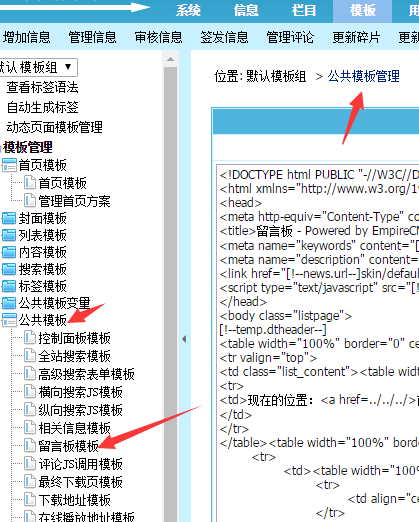Image resolution: width=419 pixels, height=522 pixels.
Task: Open the 控制面板模板 tree item
Action: [74, 338]
